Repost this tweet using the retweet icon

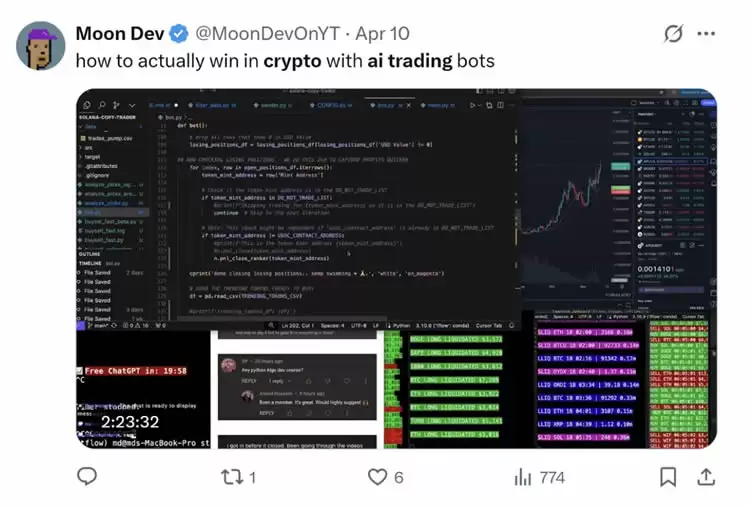232,477
